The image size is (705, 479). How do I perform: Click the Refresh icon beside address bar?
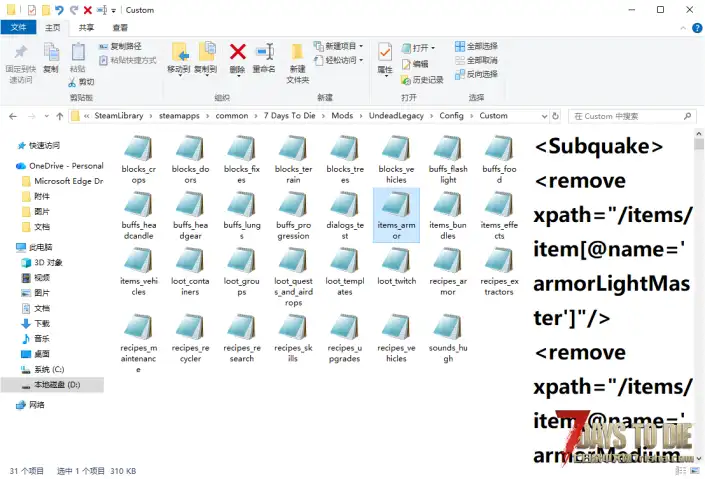tap(556, 116)
